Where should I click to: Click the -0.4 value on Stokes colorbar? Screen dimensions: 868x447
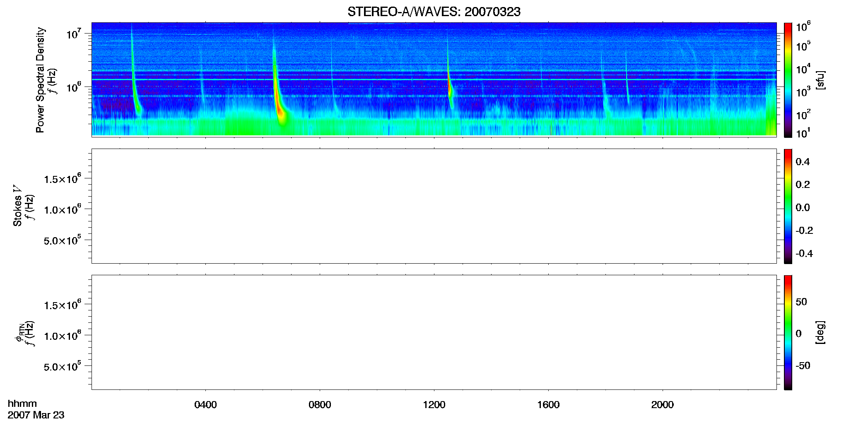[x=804, y=254]
